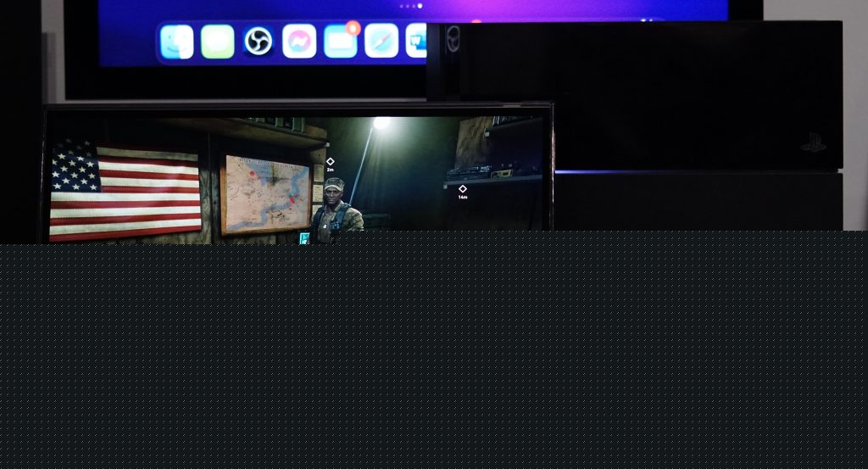868x469 pixels.
Task: Open Microsoft Word from the dock
Action: click(417, 41)
